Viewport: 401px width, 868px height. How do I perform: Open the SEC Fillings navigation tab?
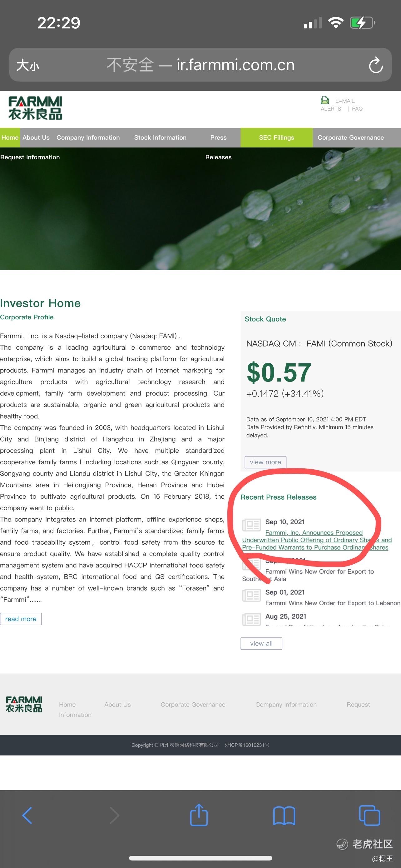click(x=276, y=137)
